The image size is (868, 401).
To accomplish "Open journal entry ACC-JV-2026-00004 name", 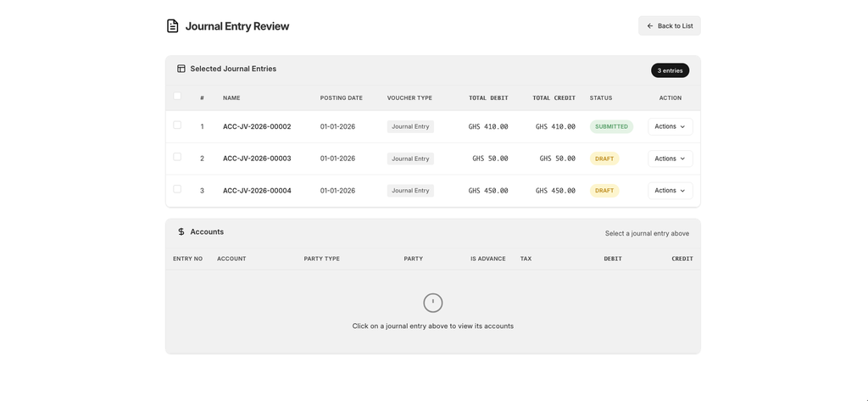I will point(257,191).
